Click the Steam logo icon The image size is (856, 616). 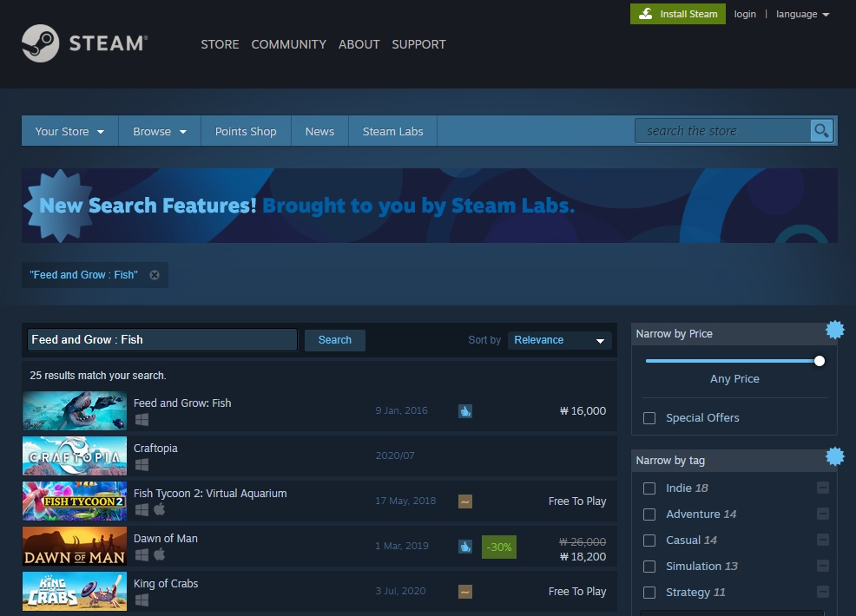[x=41, y=43]
